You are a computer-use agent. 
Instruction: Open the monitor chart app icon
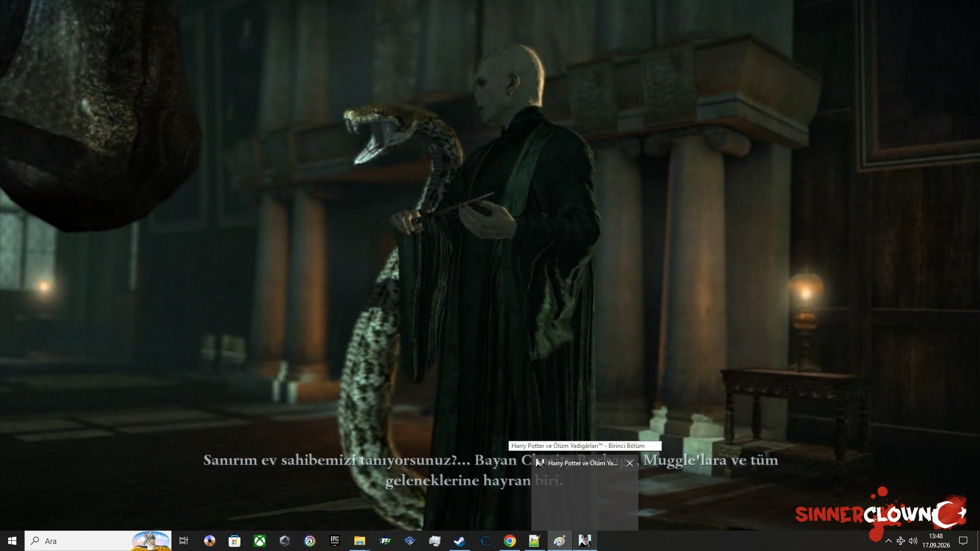click(x=434, y=541)
